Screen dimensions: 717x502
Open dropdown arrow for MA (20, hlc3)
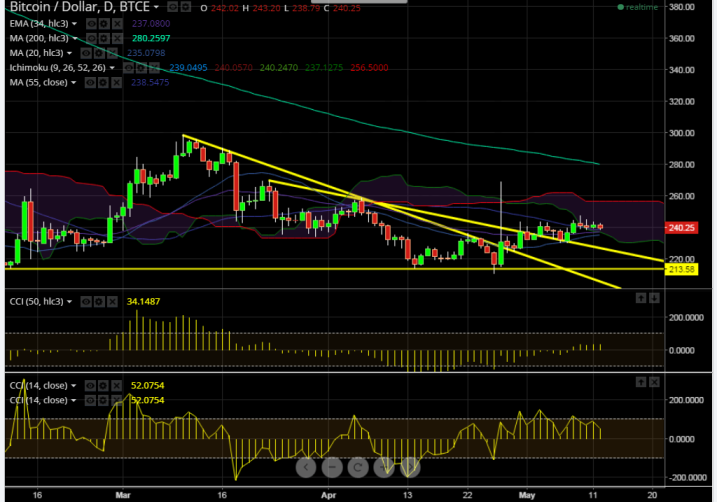pos(70,53)
